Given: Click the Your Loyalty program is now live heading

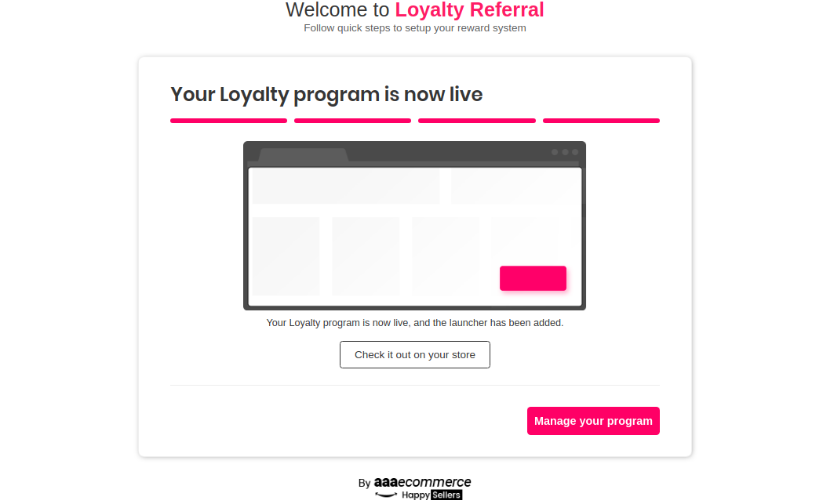Looking at the screenshot, I should 326,94.
